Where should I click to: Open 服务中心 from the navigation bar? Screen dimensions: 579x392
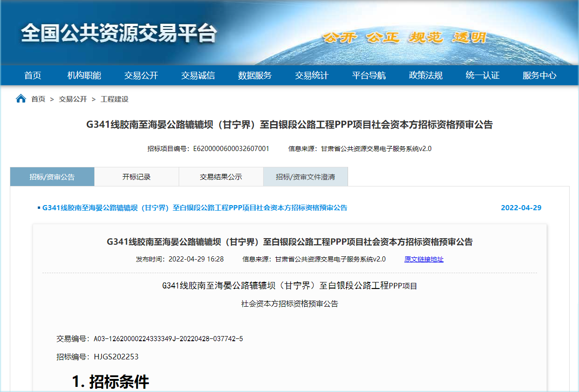click(x=539, y=76)
